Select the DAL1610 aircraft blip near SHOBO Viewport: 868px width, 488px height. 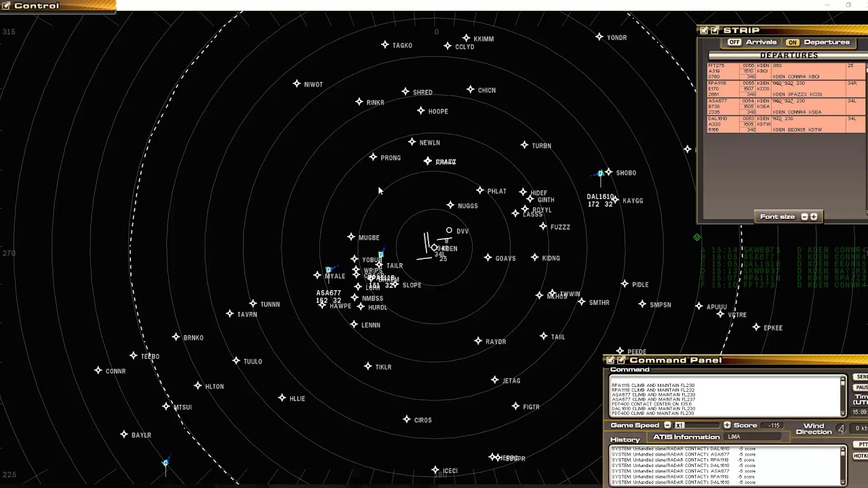click(x=600, y=174)
